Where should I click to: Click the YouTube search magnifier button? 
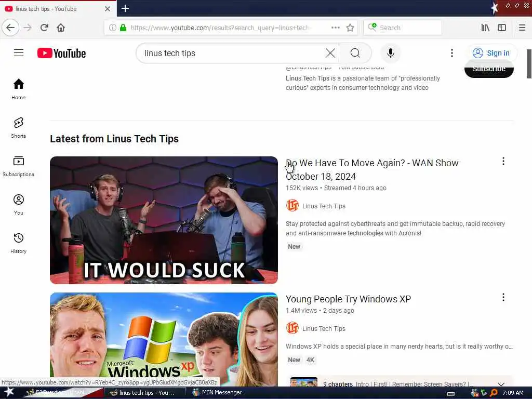[x=355, y=53]
